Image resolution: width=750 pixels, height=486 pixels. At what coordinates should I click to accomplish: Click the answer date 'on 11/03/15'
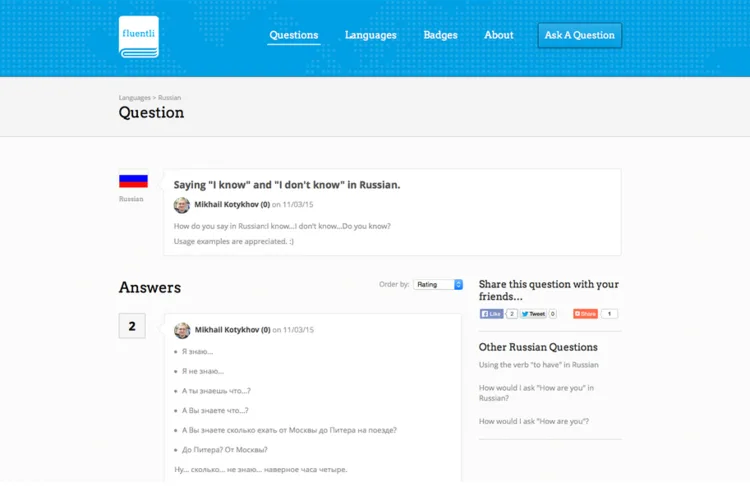click(x=293, y=330)
